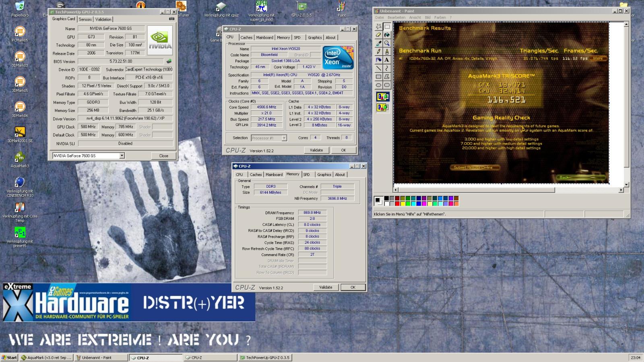Image resolution: width=644 pixels, height=362 pixels.
Task: Click the Paint horizontal scrollbar left arrow
Action: coord(396,190)
